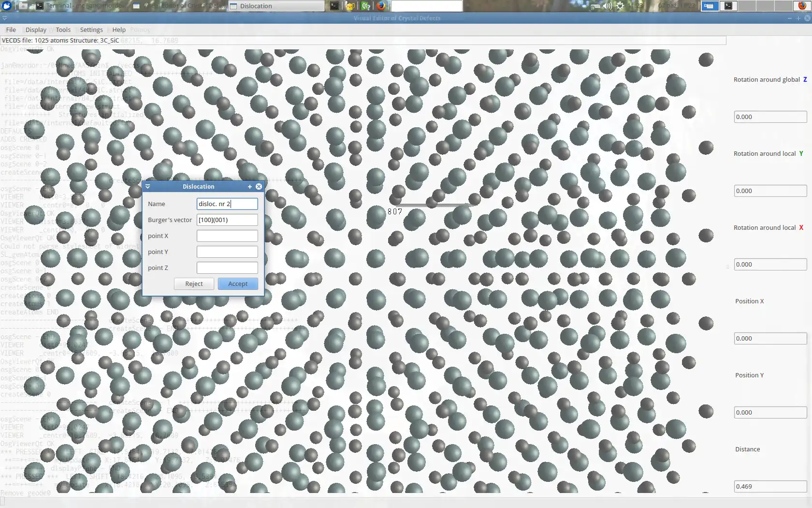812x508 pixels.
Task: Click the 'Rotation around local Y' label
Action: click(768, 153)
